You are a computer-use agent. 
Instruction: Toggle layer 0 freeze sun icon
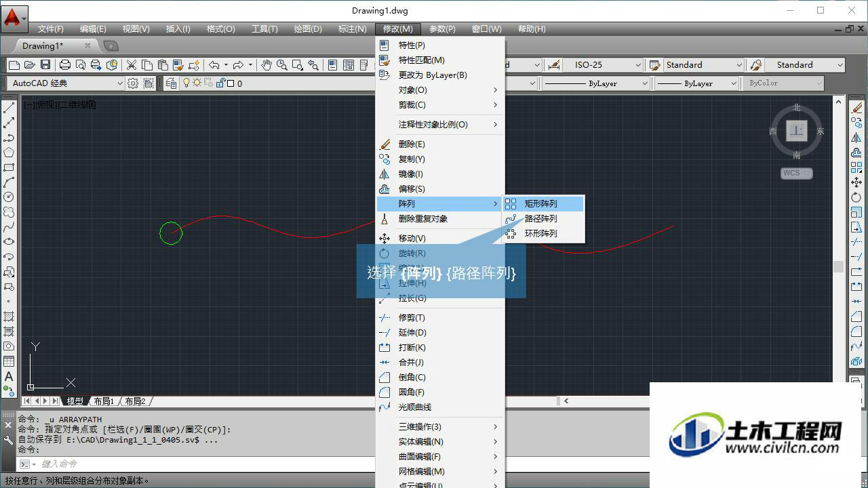point(197,83)
